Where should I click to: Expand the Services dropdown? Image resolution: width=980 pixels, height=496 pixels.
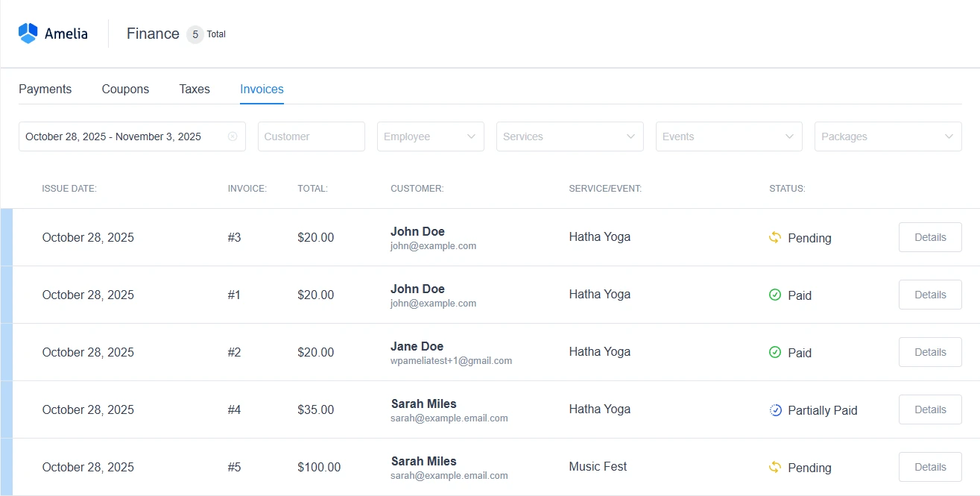tap(569, 136)
